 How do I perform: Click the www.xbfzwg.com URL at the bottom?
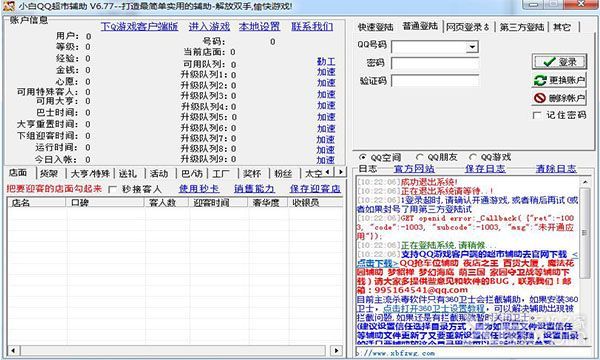(x=396, y=353)
